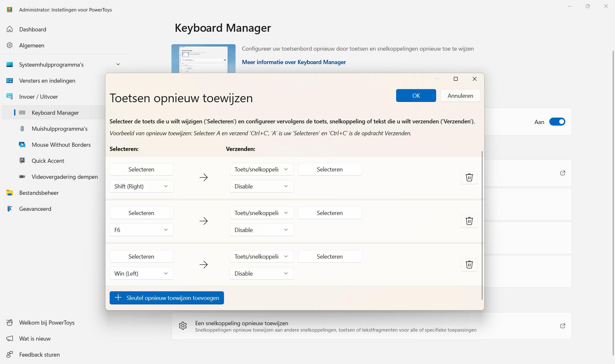Open Algemeen settings page
The height and width of the screenshot is (364, 615).
tap(32, 45)
